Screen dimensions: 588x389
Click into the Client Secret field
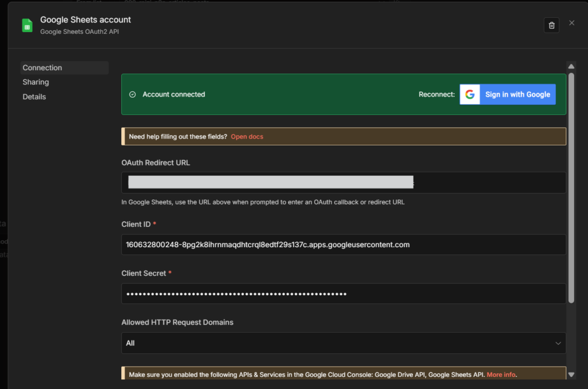pyautogui.click(x=343, y=294)
